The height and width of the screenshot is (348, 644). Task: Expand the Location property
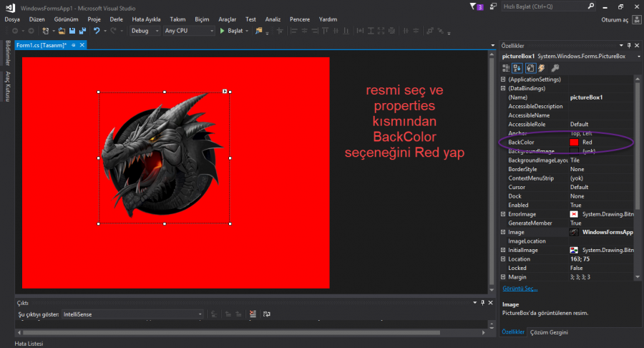click(503, 259)
